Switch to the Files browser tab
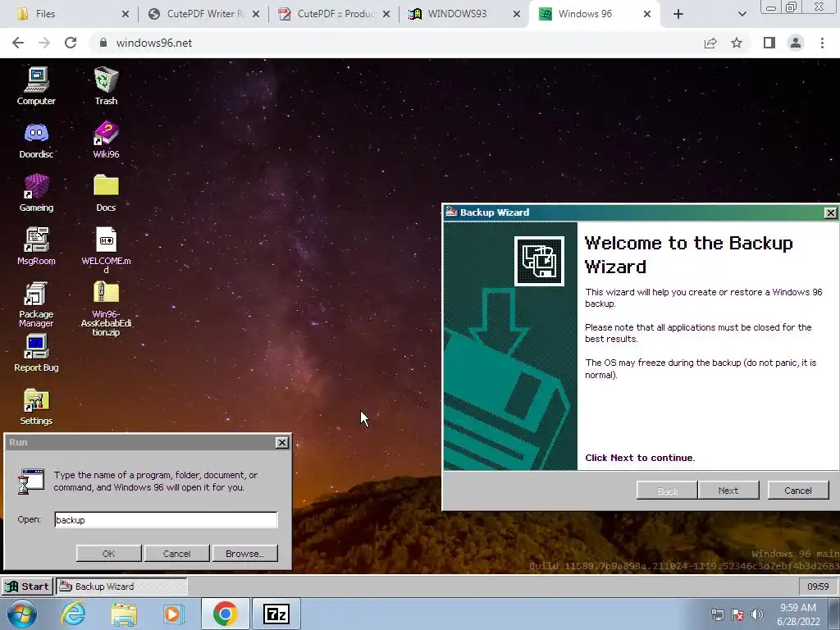 point(72,14)
